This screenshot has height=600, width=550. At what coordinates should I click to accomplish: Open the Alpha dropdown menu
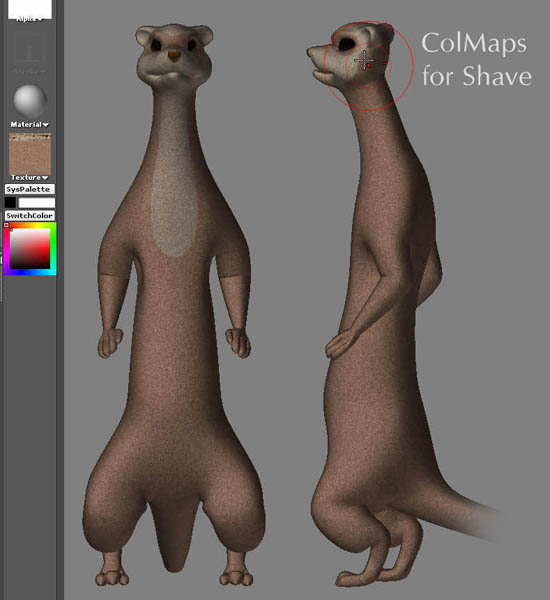[29, 19]
